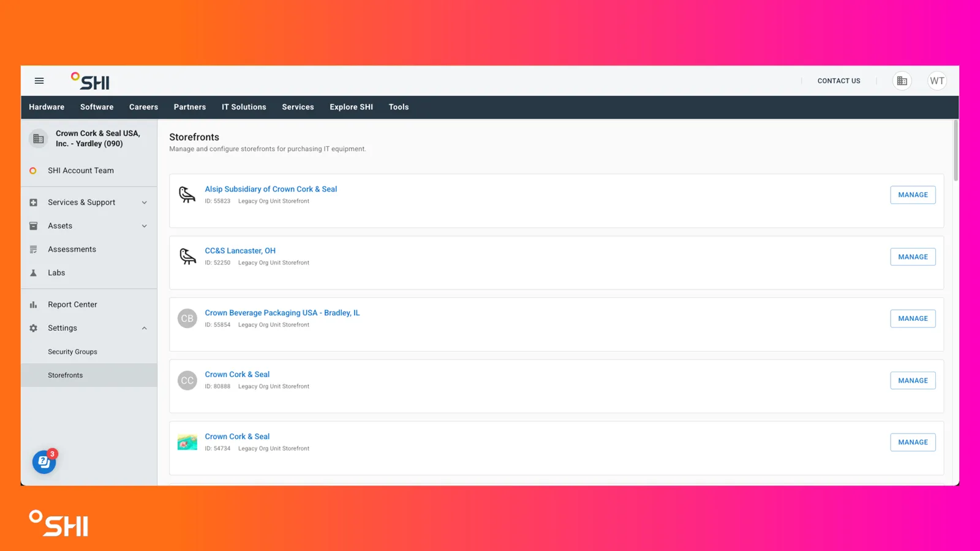The width and height of the screenshot is (980, 551).
Task: Manage Crown Cork & Seal storefront ID 80888
Action: point(913,380)
